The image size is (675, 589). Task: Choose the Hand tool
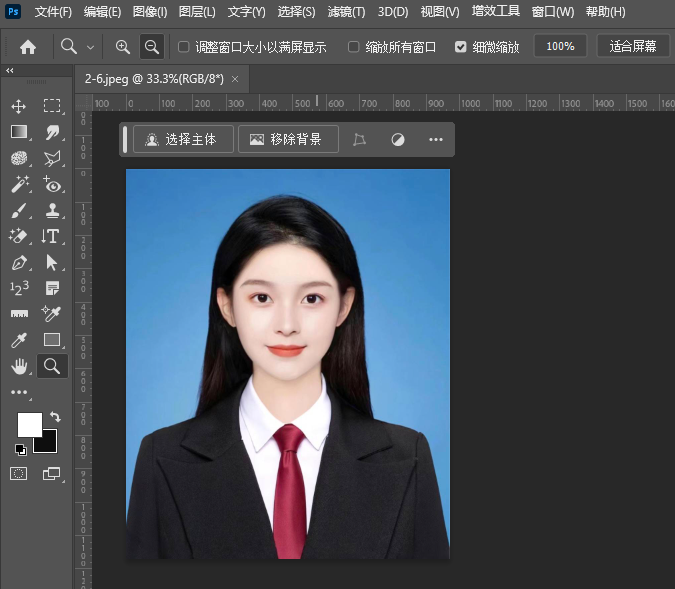(x=19, y=366)
